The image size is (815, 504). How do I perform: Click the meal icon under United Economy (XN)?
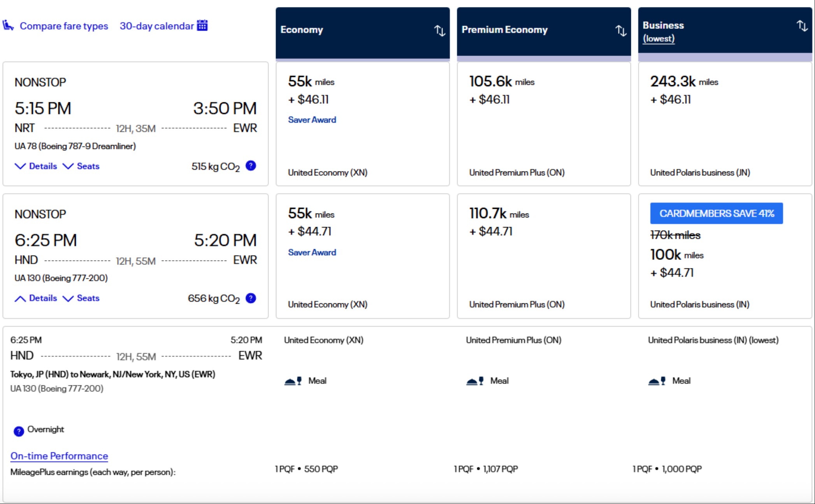click(x=293, y=381)
